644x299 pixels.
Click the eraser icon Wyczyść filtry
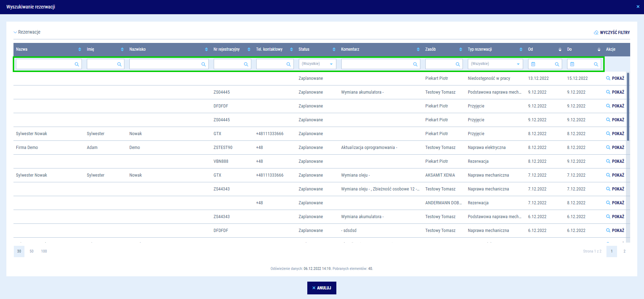596,32
